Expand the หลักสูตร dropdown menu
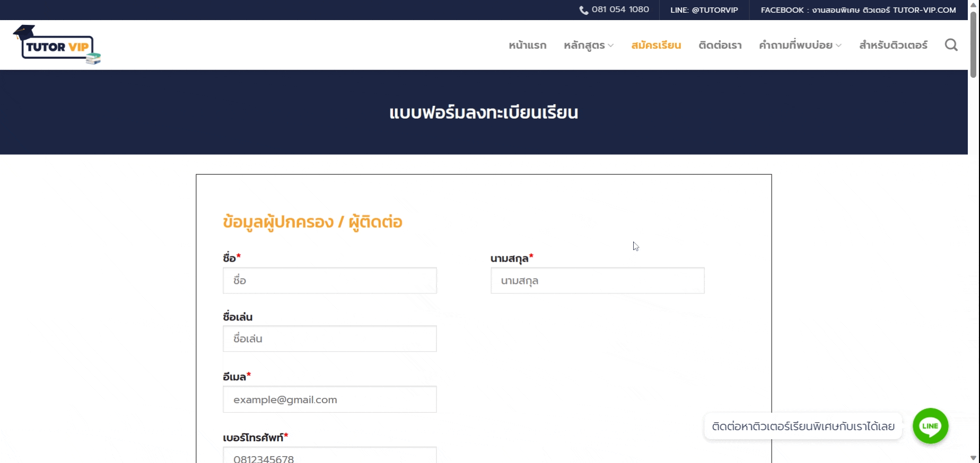980x463 pixels. tap(588, 46)
